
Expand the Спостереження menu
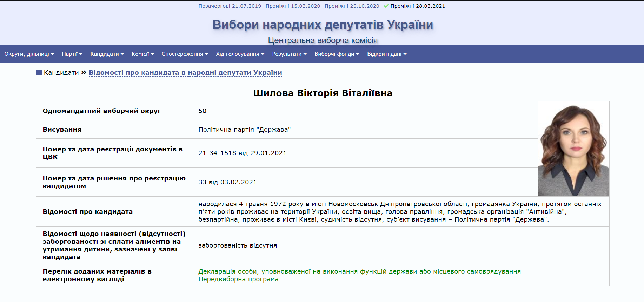(x=185, y=54)
